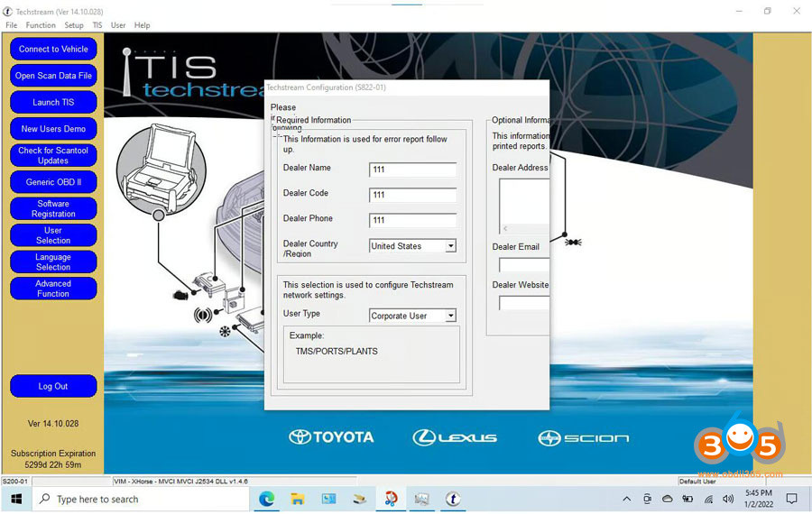Click the taskbar search box
This screenshot has height=514, width=812.
(x=142, y=499)
